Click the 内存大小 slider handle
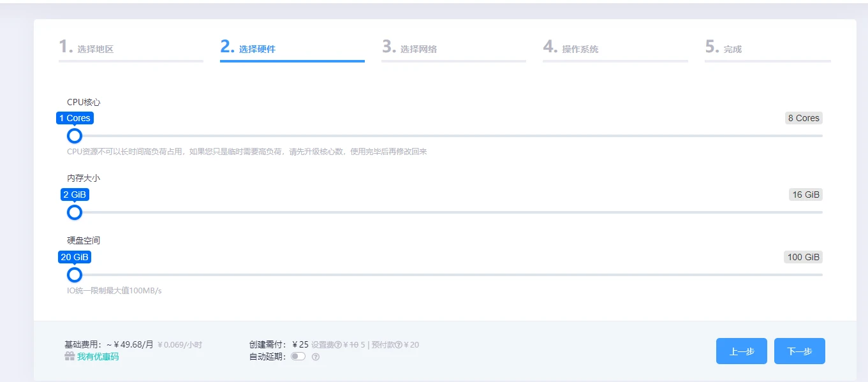868x382 pixels. [75, 212]
